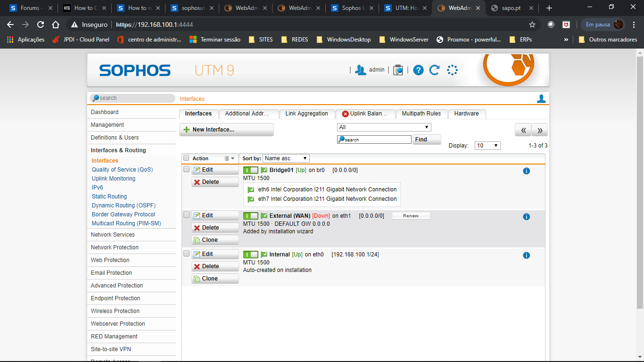The image size is (644, 362).
Task: Click the blue user icon beside Interfaces title
Action: [541, 99]
